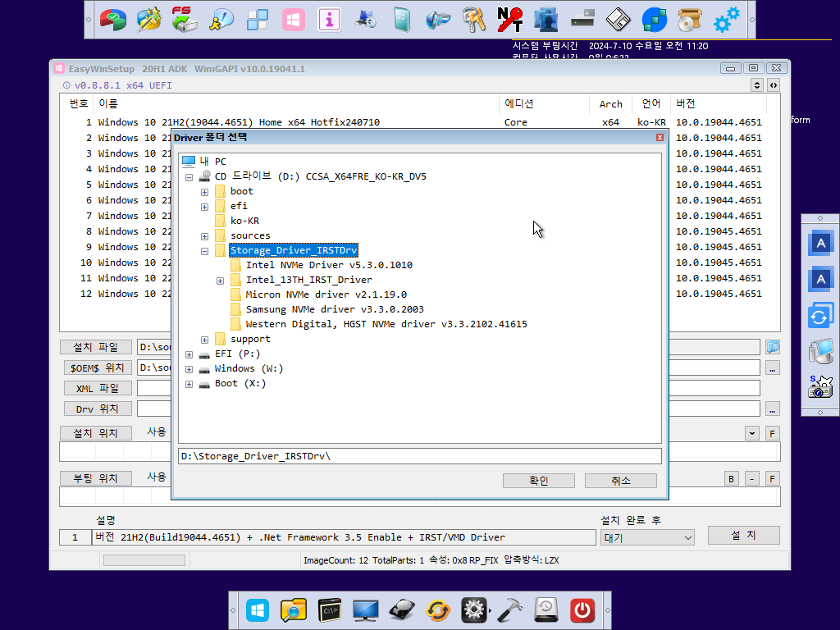Expand the Intel_13TH_IRST_Driver folder node

click(220, 281)
